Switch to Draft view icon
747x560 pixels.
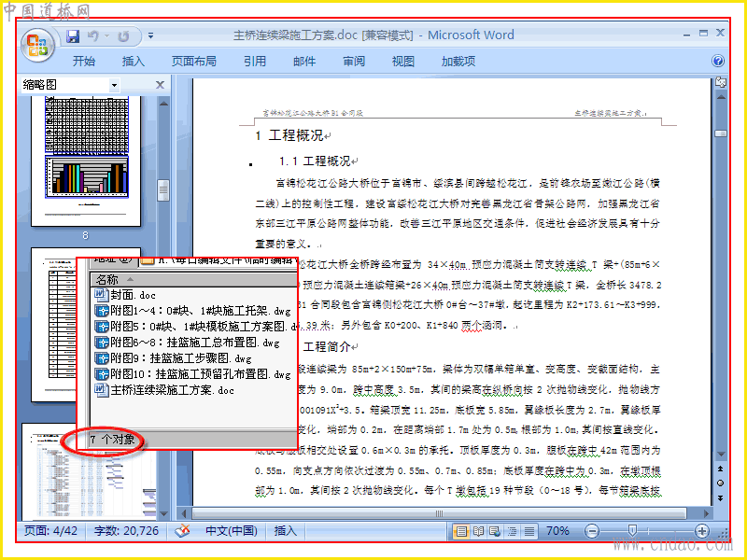[529, 531]
